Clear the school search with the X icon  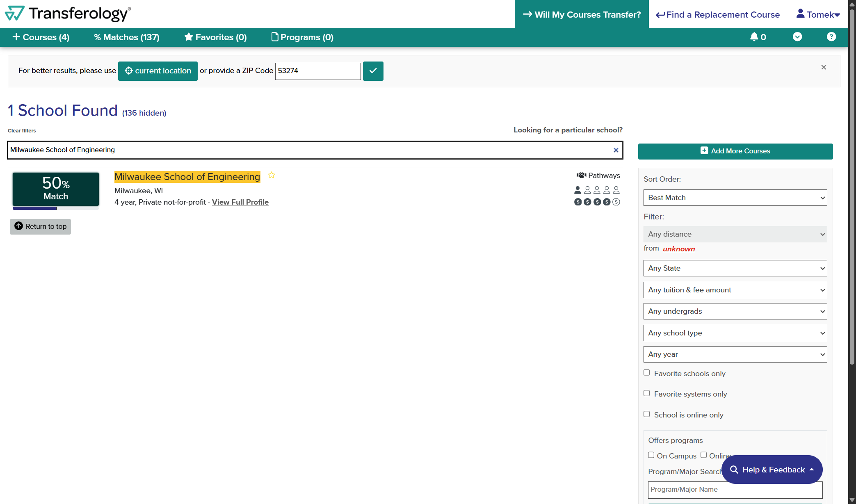coord(616,150)
